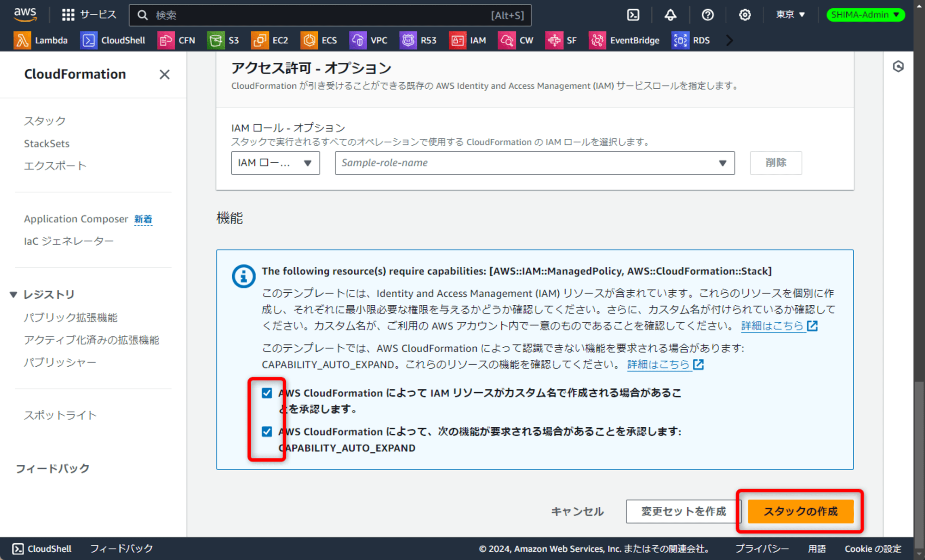925x560 pixels.
Task: Open the AWS home logo
Action: tap(25, 14)
